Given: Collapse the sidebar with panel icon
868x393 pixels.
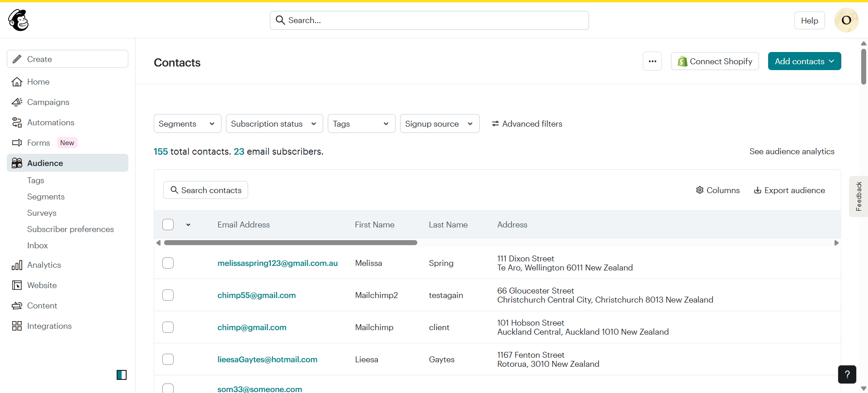Looking at the screenshot, I should [x=122, y=374].
